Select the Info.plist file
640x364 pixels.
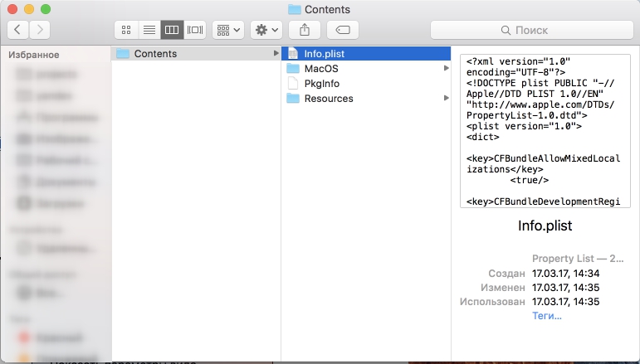coord(324,54)
